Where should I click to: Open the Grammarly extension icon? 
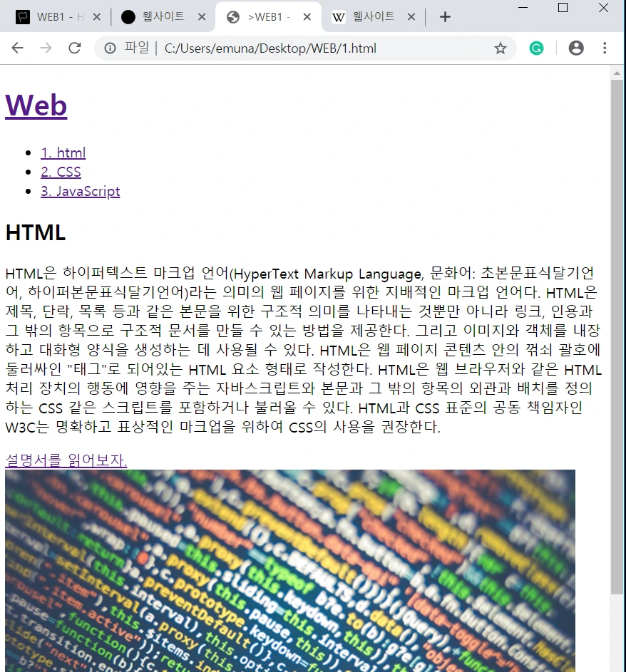pyautogui.click(x=536, y=48)
